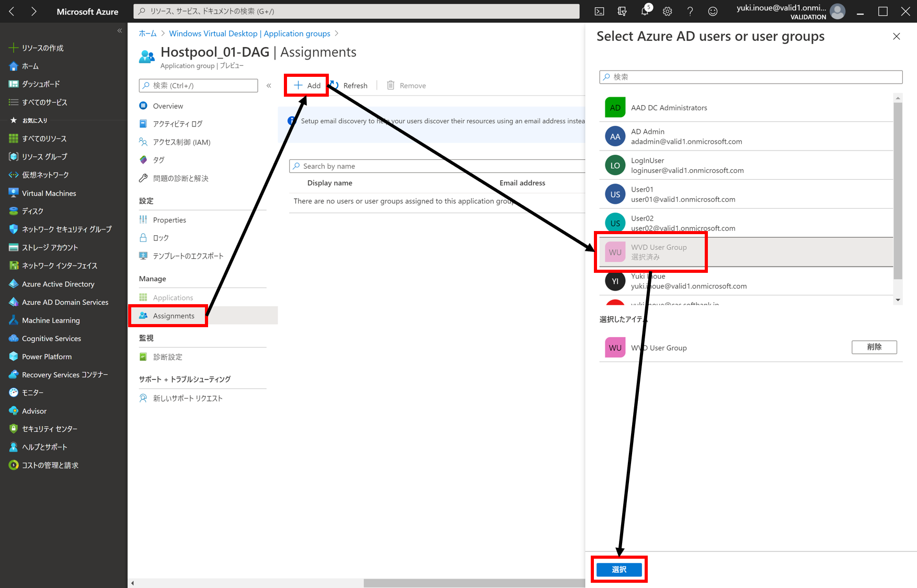Click 削除 to remove WVD User Group
The width and height of the screenshot is (917, 588).
point(874,347)
